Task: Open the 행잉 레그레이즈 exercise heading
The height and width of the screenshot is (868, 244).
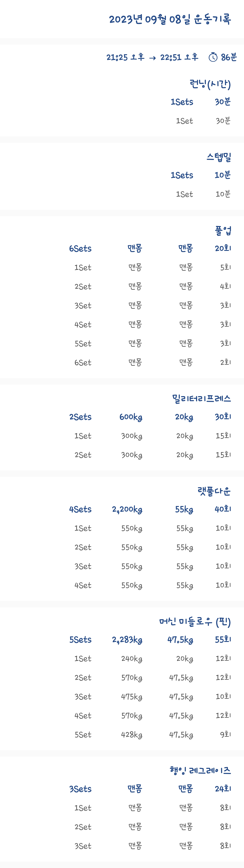Action: click(x=200, y=770)
